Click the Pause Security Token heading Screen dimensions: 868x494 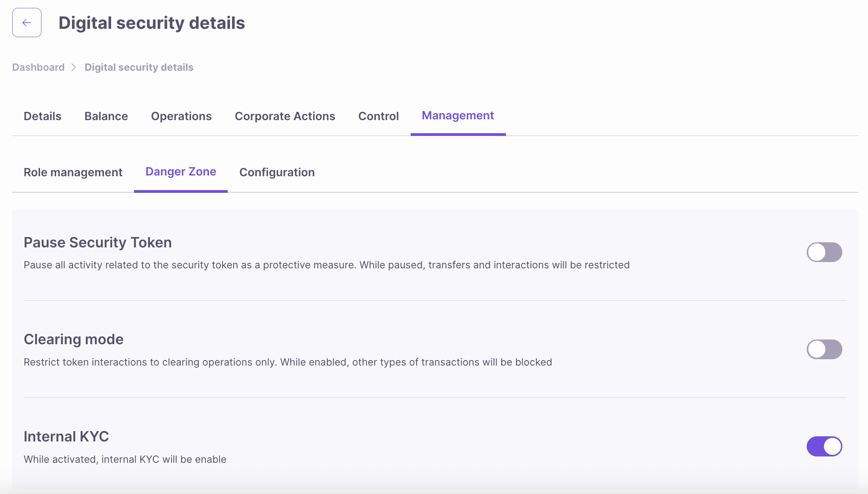pos(98,242)
